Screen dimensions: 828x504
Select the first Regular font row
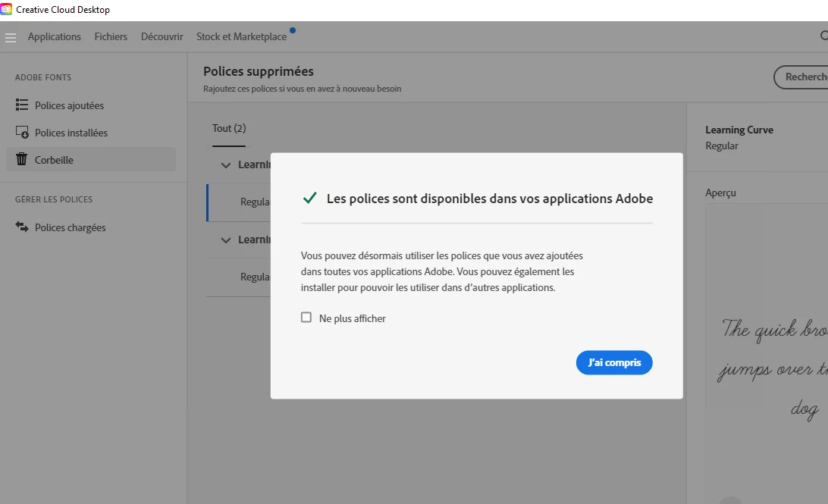239,202
